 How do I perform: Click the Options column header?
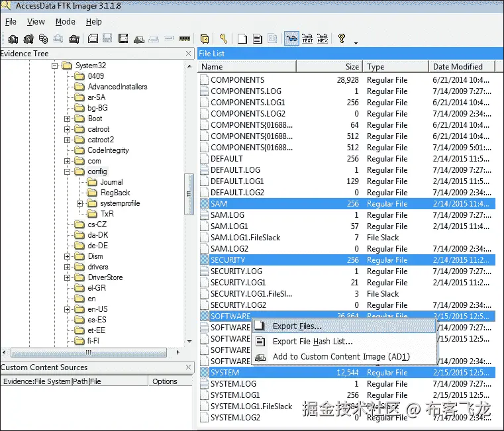pos(172,381)
